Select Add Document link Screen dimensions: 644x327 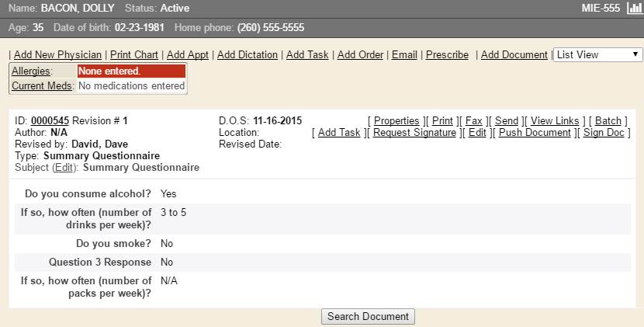pyautogui.click(x=514, y=55)
